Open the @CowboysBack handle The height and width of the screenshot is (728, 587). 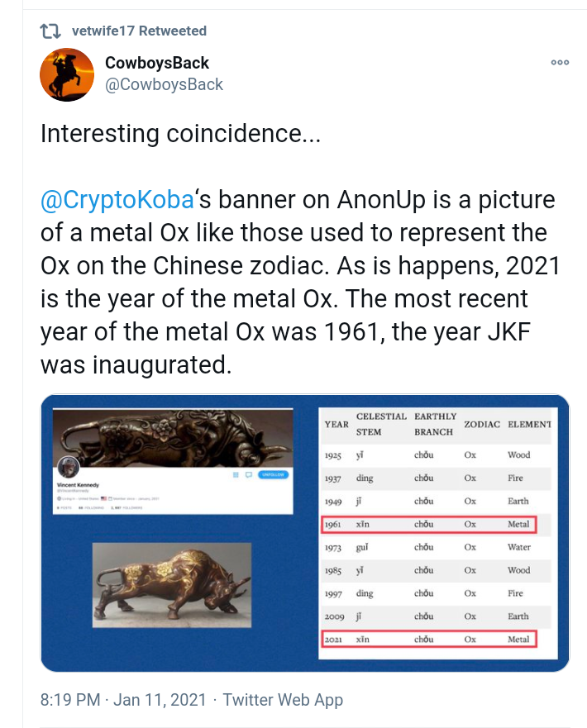[x=164, y=84]
